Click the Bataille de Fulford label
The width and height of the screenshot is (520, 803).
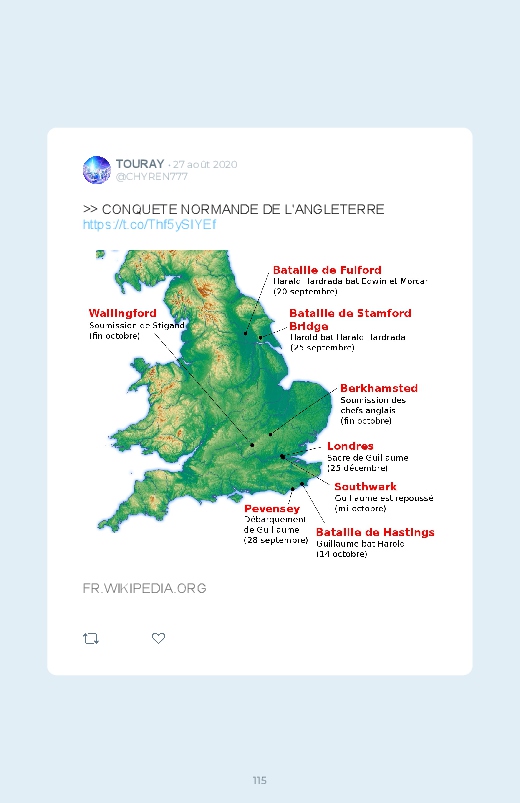[x=327, y=270]
